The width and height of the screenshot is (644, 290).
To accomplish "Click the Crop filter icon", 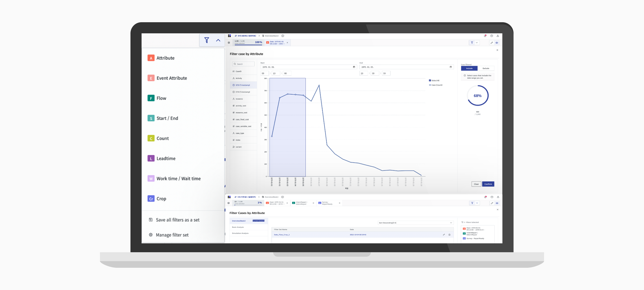I will 151,199.
